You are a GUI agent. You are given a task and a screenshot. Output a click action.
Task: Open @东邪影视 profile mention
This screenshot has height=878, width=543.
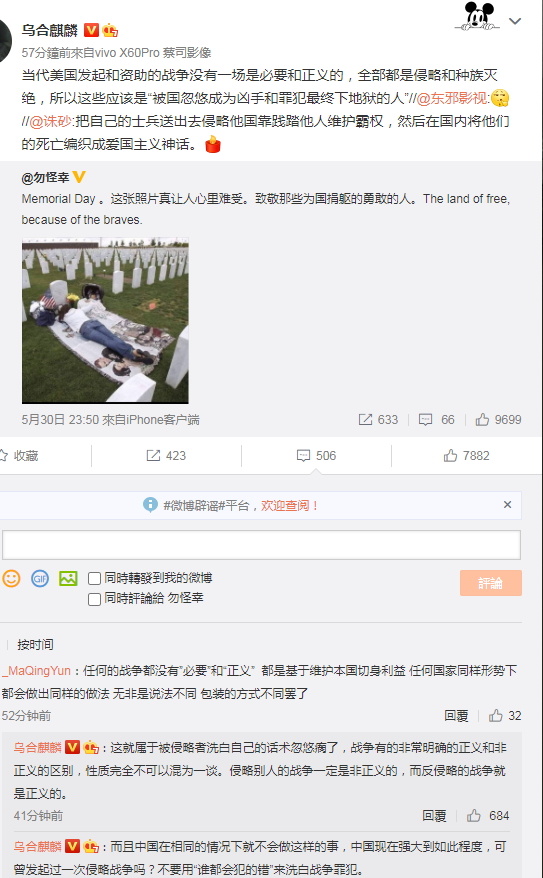tap(453, 98)
